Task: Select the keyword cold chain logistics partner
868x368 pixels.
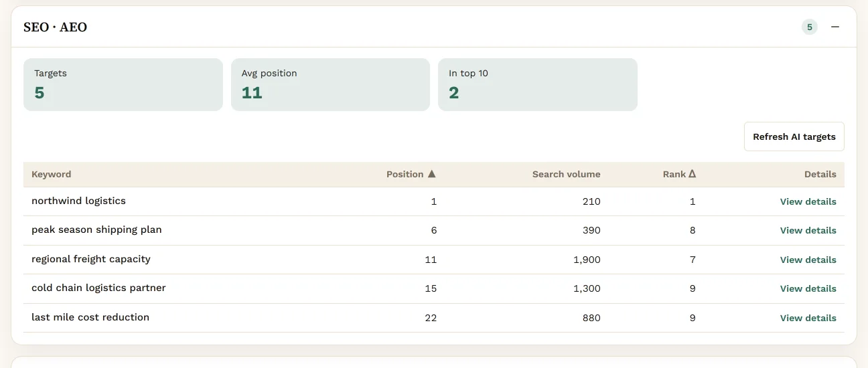Action: pyautogui.click(x=98, y=288)
